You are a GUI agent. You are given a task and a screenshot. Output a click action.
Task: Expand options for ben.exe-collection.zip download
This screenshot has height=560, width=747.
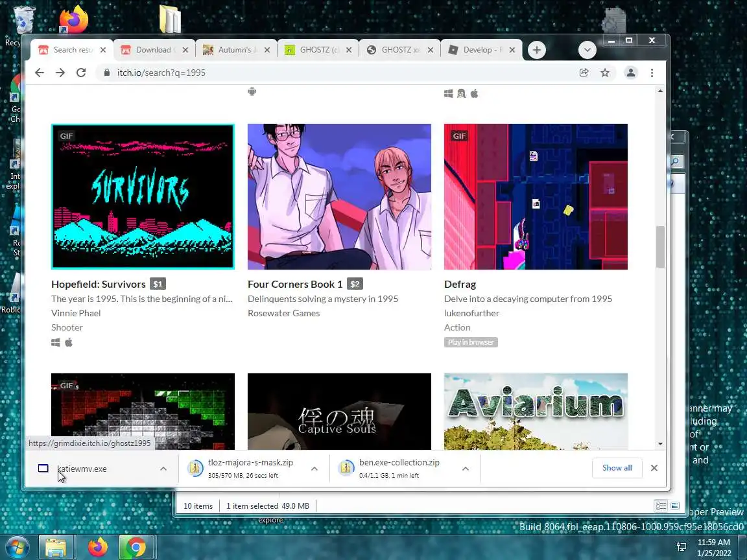tap(466, 469)
